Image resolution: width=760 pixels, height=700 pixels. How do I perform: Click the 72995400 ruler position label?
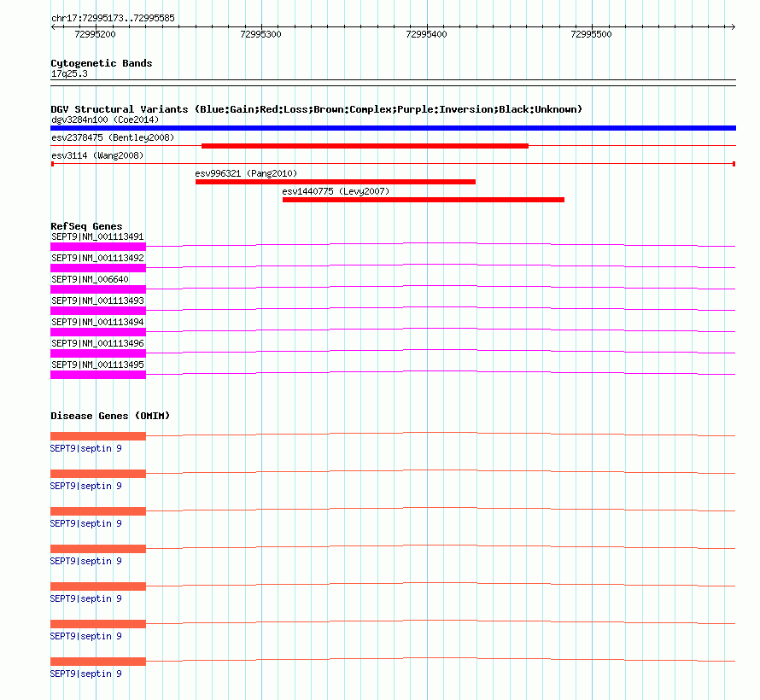(426, 34)
